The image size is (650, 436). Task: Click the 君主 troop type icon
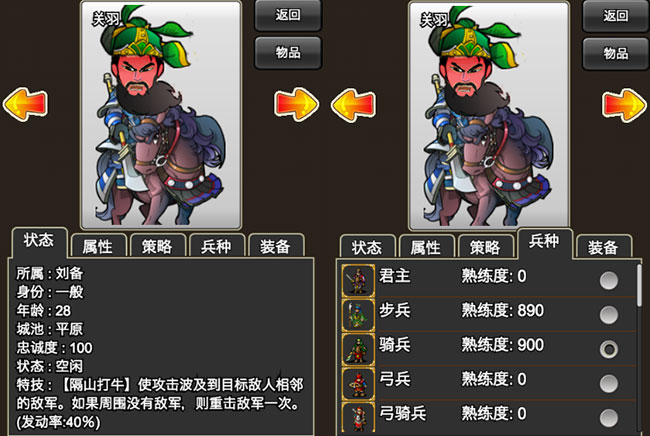coord(358,281)
